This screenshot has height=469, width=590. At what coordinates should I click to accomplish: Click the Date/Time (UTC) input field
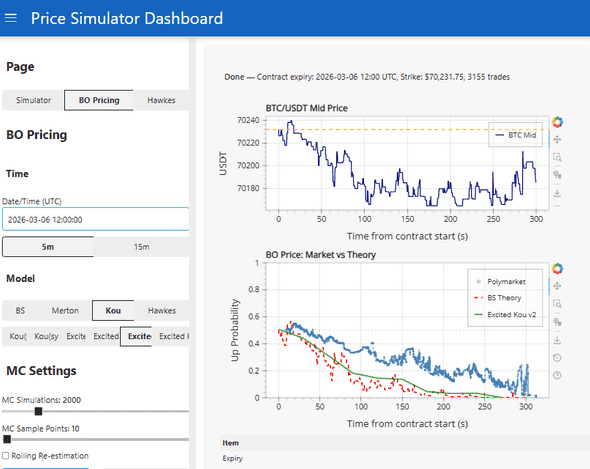[96, 219]
